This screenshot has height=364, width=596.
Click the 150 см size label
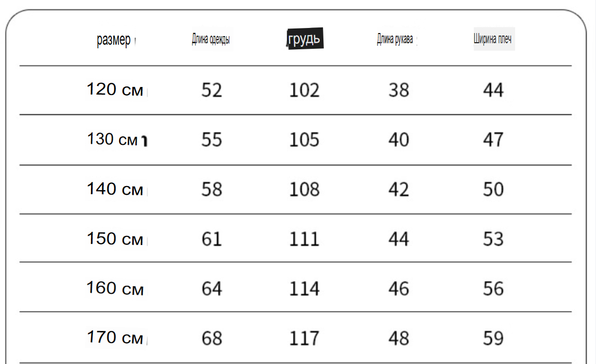coord(115,238)
